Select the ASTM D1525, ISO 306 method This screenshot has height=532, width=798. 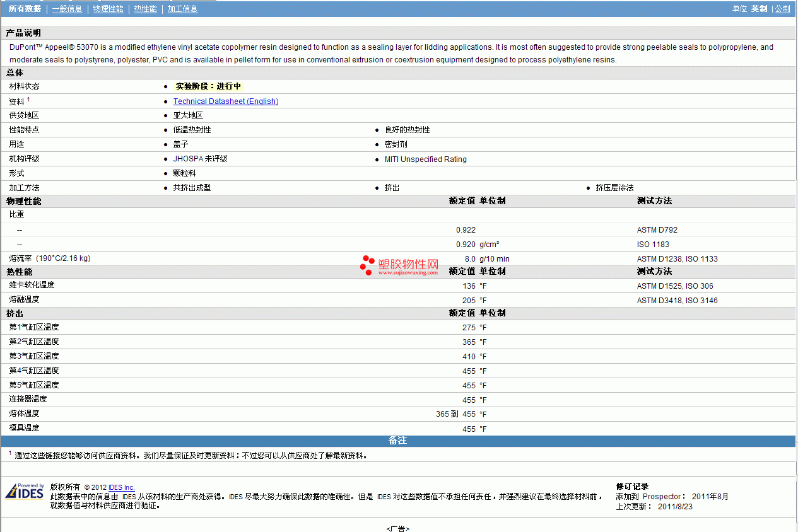[676, 286]
